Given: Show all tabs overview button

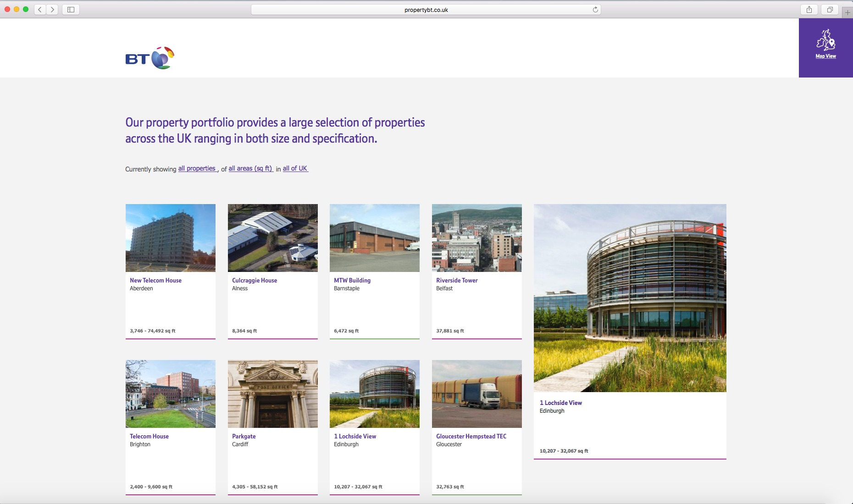Looking at the screenshot, I should pos(830,10).
